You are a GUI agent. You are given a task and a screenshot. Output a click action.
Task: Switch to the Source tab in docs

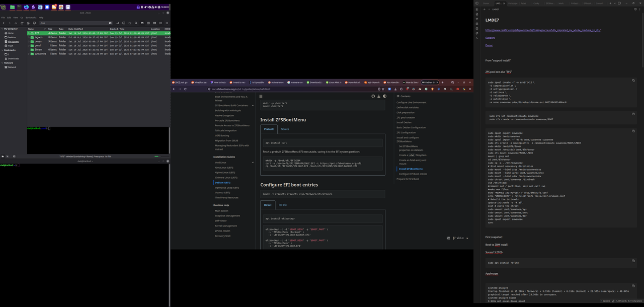click(x=285, y=129)
